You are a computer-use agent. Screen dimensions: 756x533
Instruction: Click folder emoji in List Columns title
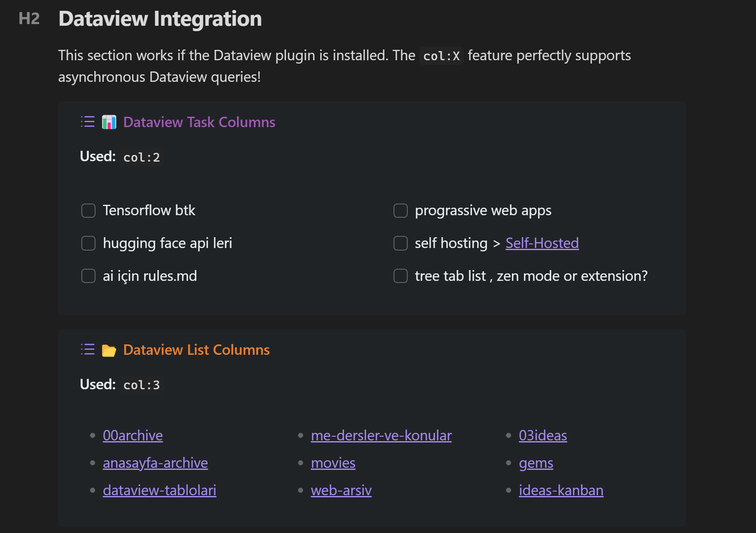click(x=109, y=350)
